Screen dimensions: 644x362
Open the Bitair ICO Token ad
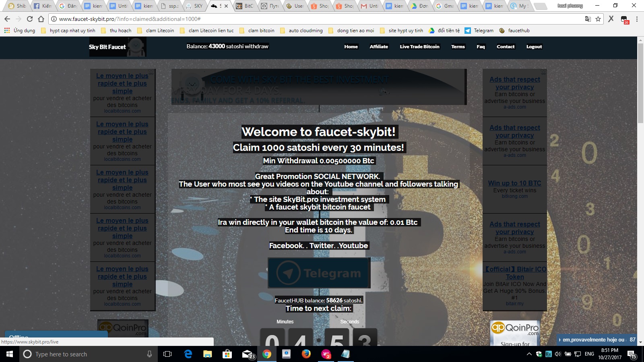pos(515,273)
